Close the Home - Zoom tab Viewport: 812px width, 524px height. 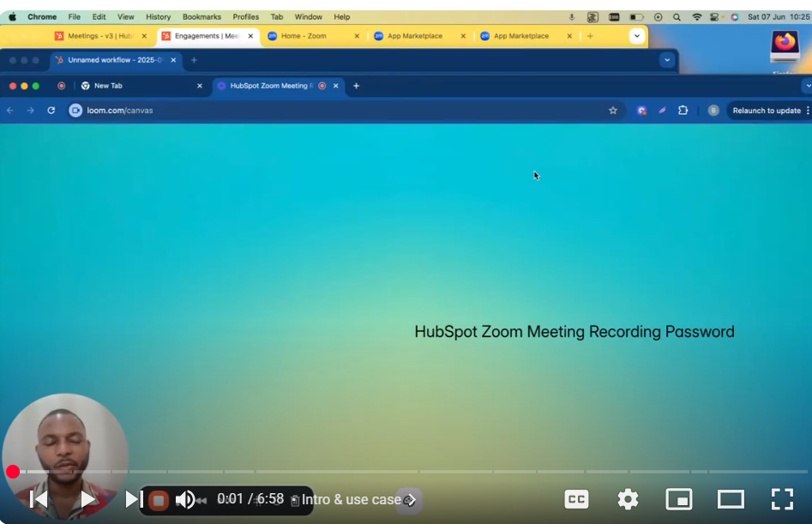[x=357, y=36]
